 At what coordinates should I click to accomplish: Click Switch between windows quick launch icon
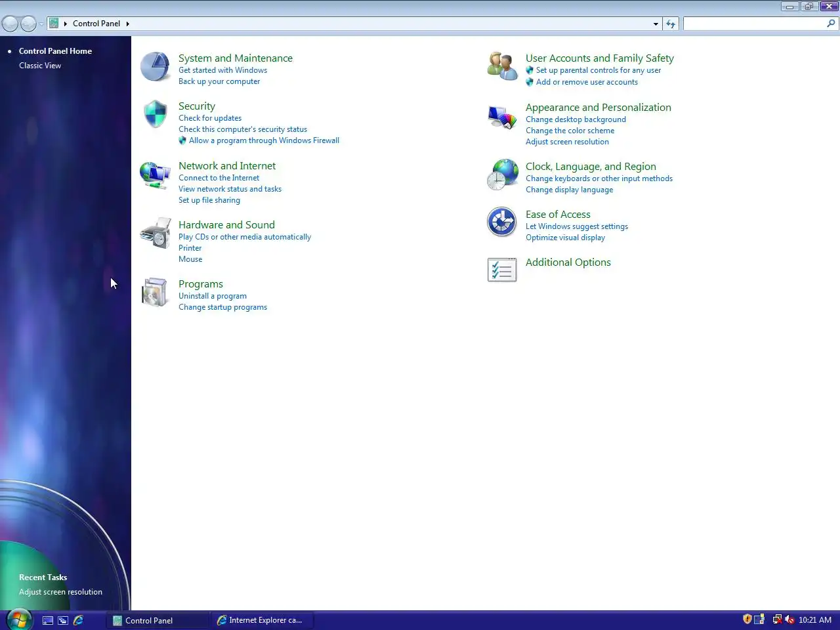(63, 620)
